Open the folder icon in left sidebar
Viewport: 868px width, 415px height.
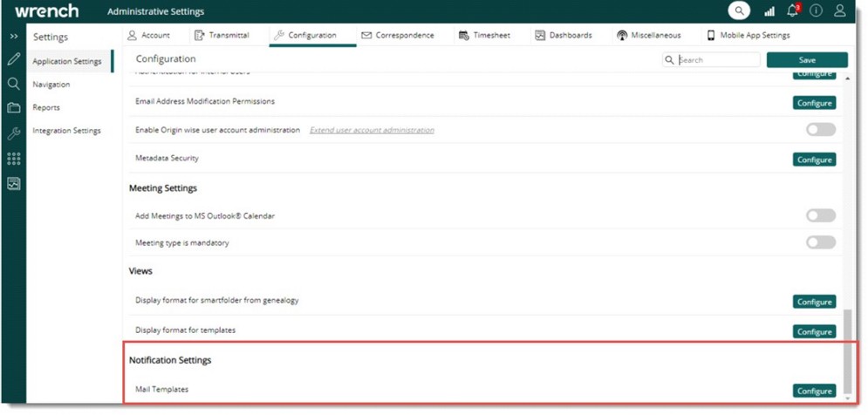[13, 108]
